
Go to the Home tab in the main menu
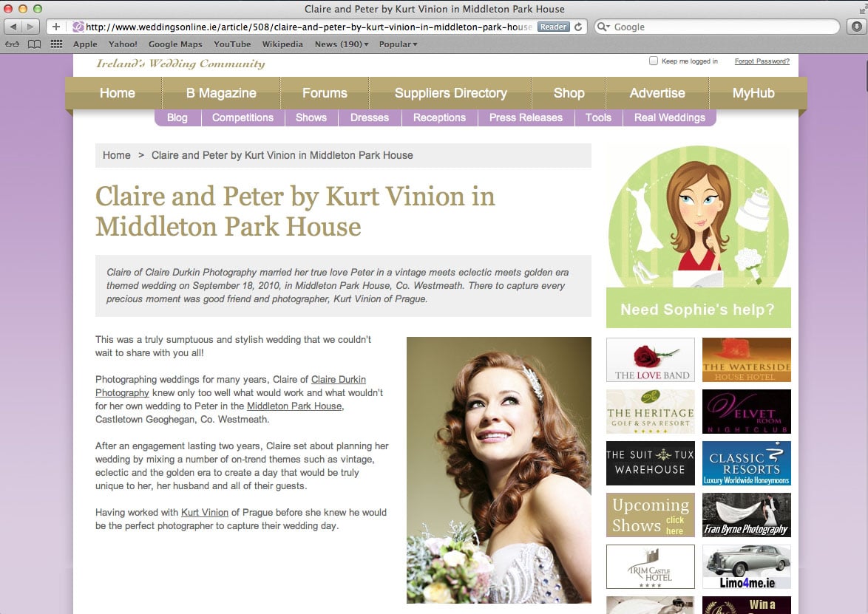pos(118,93)
